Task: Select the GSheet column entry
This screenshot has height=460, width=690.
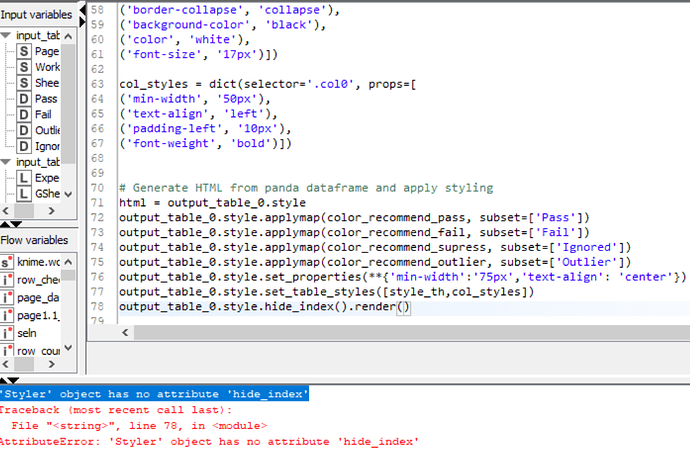Action: click(x=46, y=194)
